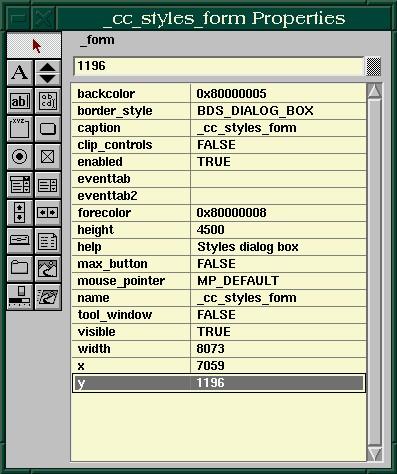Pick the spin up-down arrows control tool

coord(48,72)
